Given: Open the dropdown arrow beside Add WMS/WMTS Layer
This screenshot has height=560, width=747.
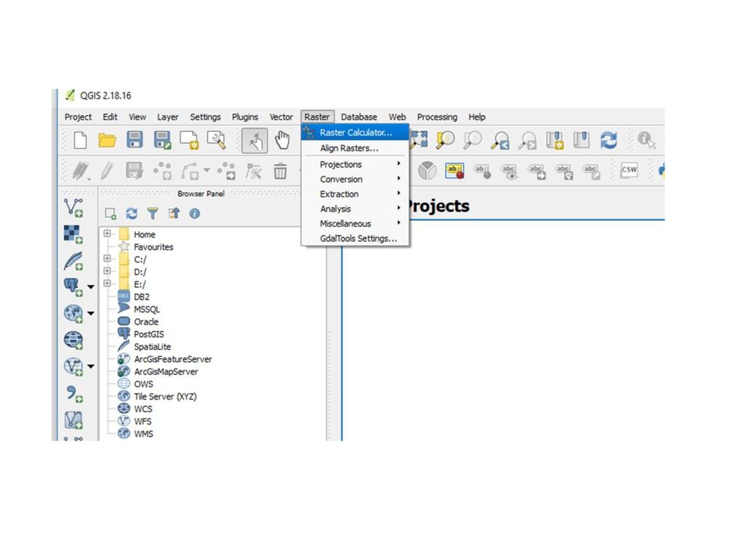Looking at the screenshot, I should tap(90, 314).
